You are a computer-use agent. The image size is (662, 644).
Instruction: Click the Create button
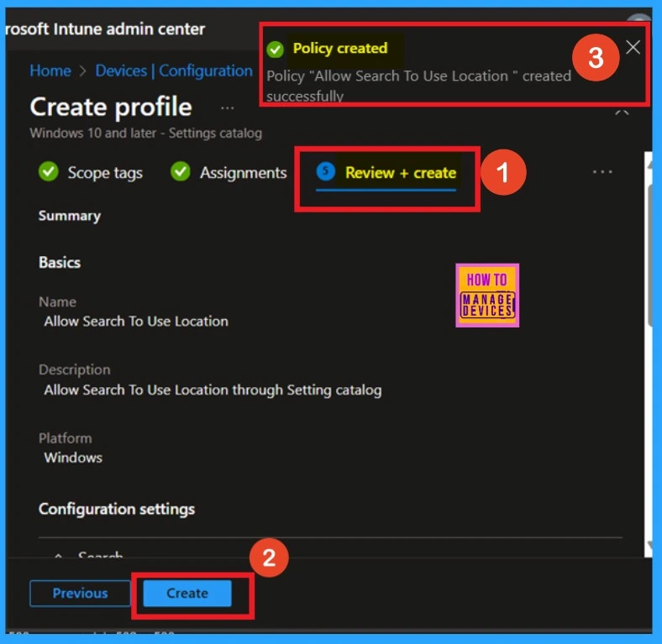[x=187, y=593]
